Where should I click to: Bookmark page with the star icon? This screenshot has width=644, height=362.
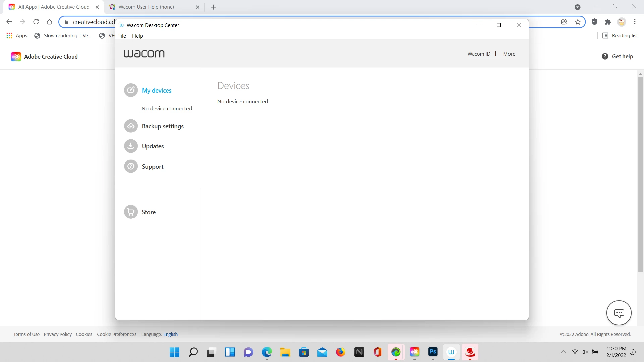(578, 22)
